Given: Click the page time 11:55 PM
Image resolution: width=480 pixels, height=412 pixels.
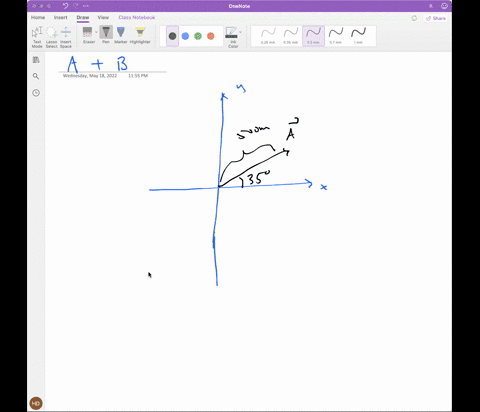Looking at the screenshot, I should pos(138,76).
